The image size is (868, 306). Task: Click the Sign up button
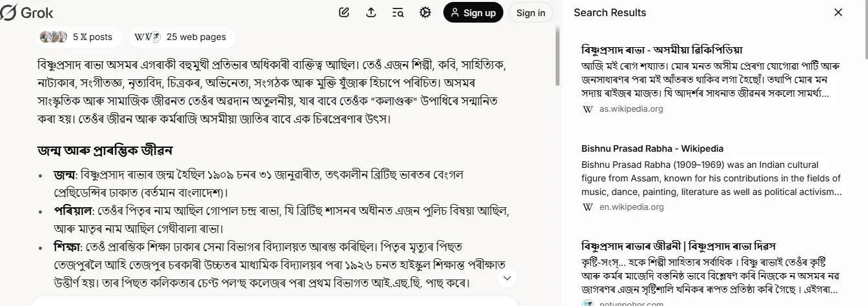(x=473, y=12)
